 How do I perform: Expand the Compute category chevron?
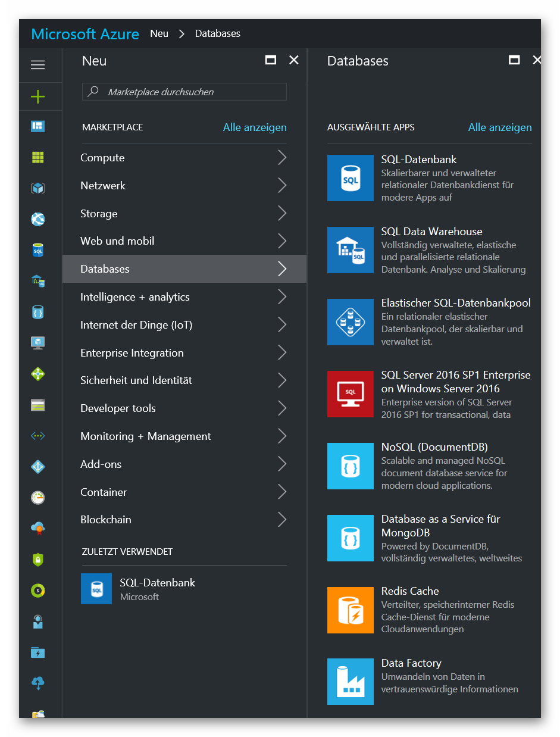pos(282,158)
